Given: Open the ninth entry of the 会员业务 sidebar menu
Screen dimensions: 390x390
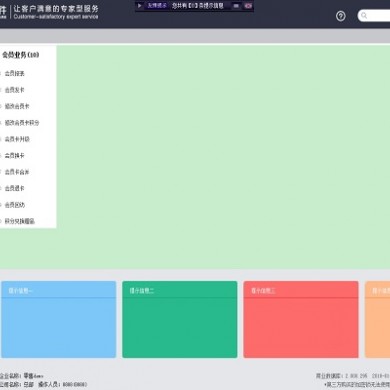Looking at the screenshot, I should [15, 205].
